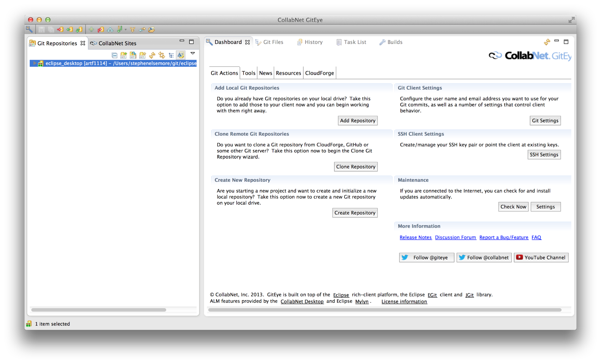Viewport: 601px width, 364px height.
Task: Click the Add Repository icon in Git Repositories panel
Action: (x=123, y=55)
